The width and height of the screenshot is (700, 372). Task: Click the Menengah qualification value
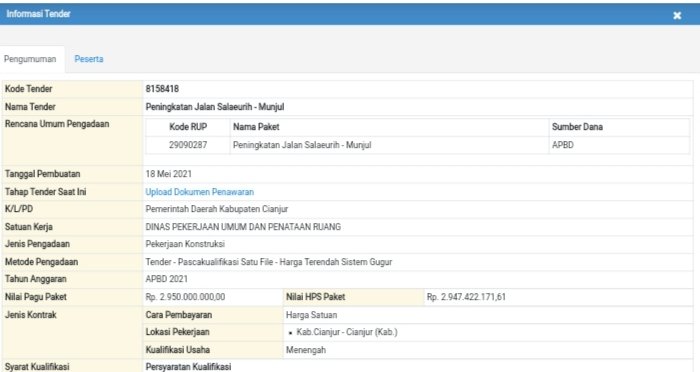pyautogui.click(x=306, y=350)
